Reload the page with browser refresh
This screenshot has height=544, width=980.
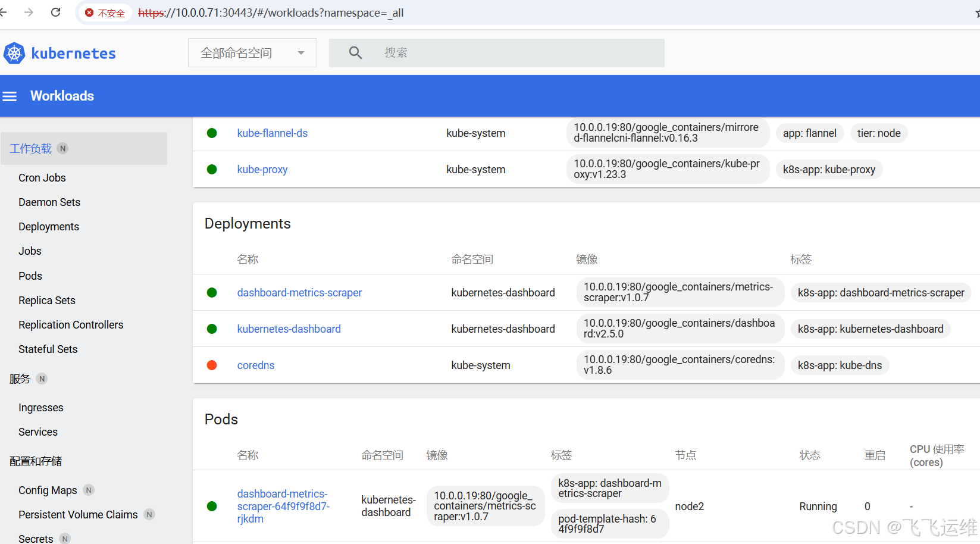point(55,12)
